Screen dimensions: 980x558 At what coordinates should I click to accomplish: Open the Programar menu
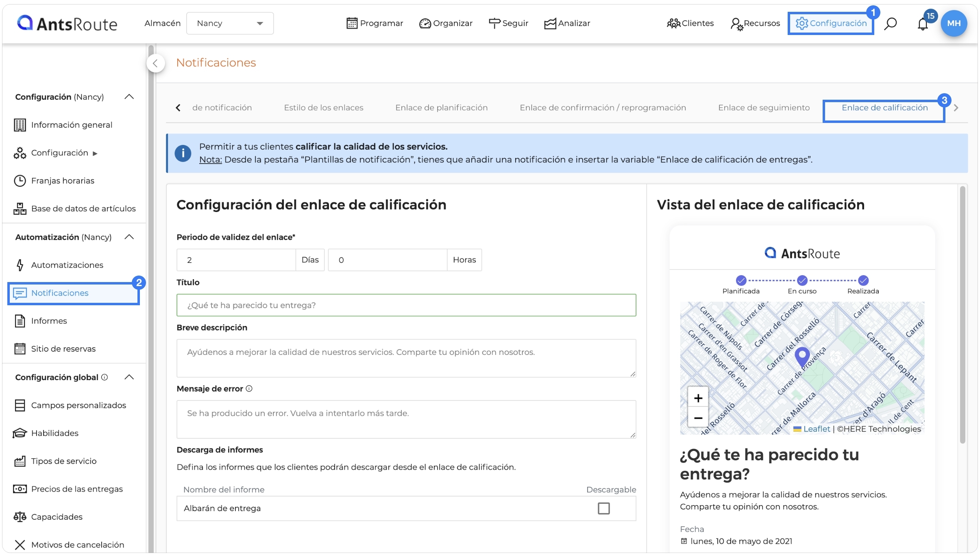[x=375, y=23]
